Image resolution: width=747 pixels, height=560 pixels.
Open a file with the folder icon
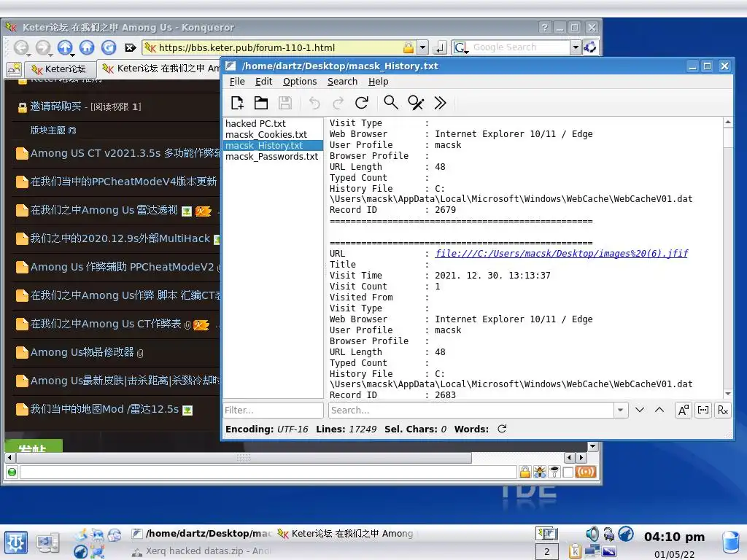click(x=261, y=103)
